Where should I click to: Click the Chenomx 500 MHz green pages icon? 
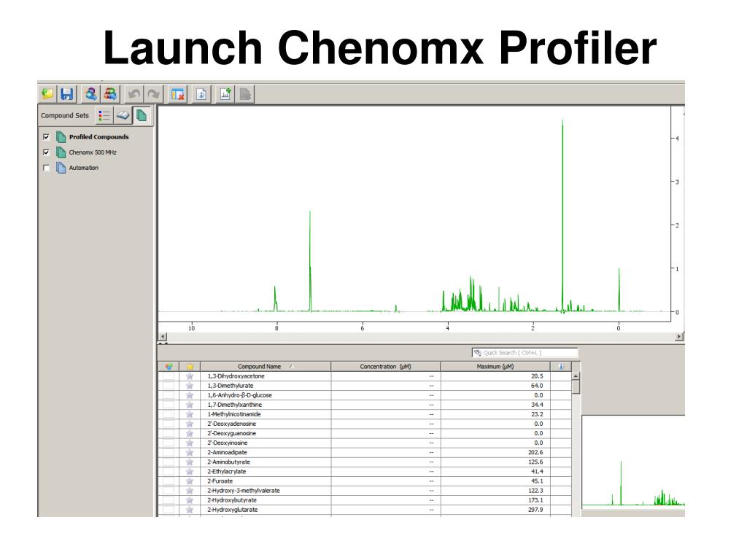pos(61,152)
